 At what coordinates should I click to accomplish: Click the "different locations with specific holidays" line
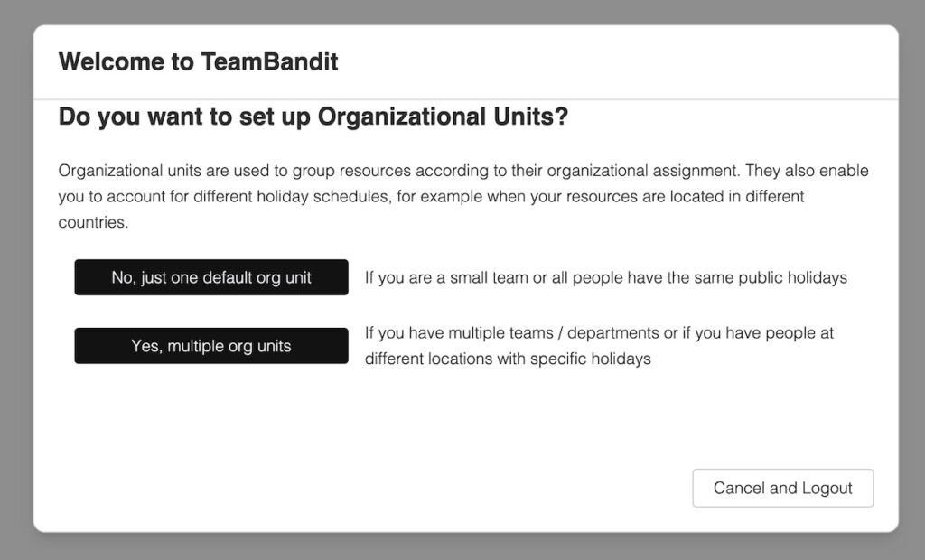(508, 359)
